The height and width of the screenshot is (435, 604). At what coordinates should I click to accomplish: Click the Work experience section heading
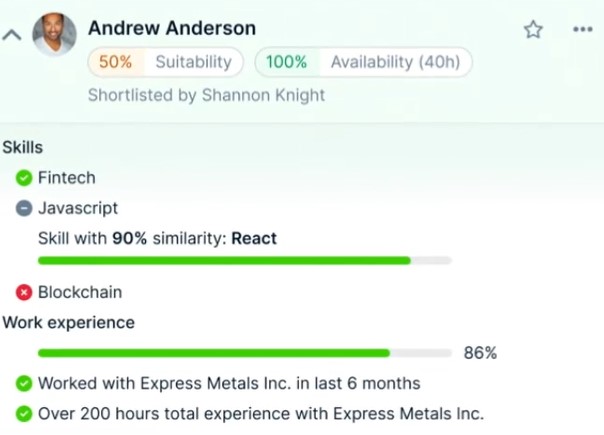click(69, 323)
